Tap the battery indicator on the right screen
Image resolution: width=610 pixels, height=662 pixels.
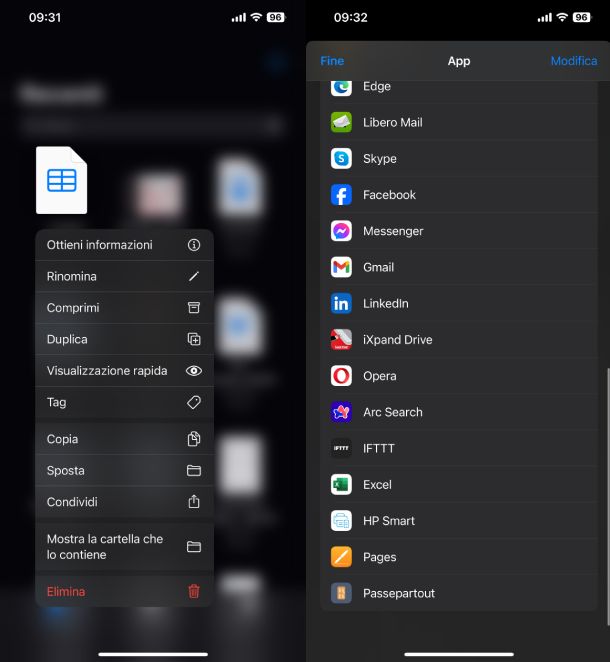(582, 17)
